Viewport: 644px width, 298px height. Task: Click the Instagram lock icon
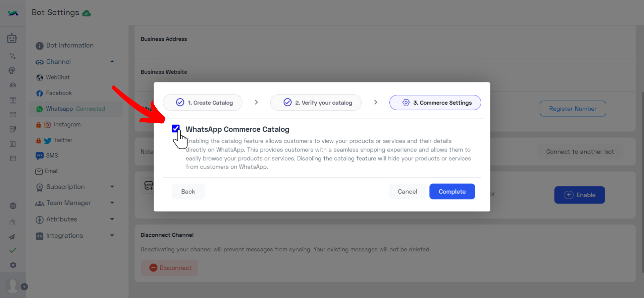pos(39,125)
